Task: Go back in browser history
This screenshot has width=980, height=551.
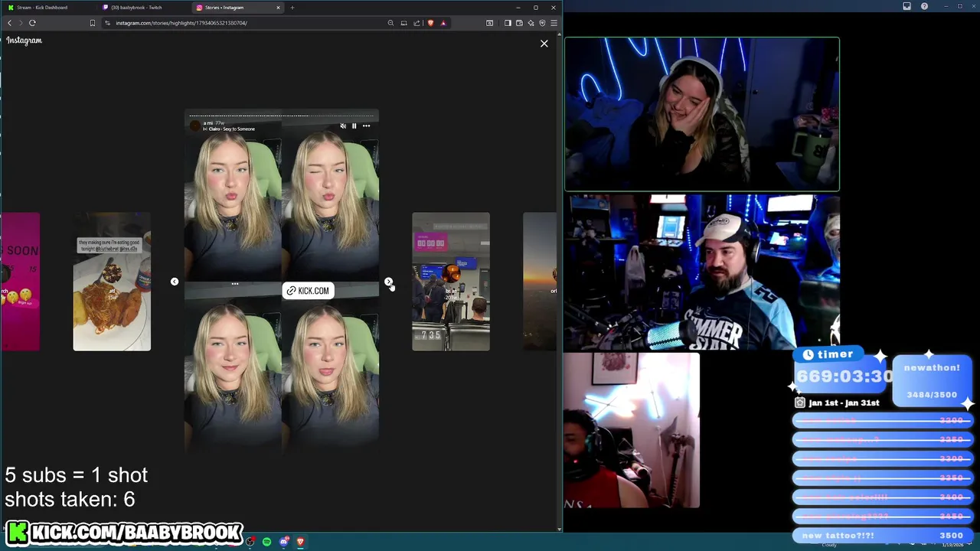Action: point(9,23)
